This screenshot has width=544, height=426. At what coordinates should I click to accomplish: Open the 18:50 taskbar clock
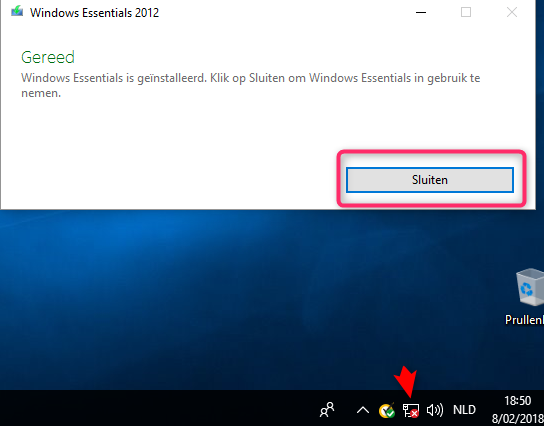(x=517, y=401)
